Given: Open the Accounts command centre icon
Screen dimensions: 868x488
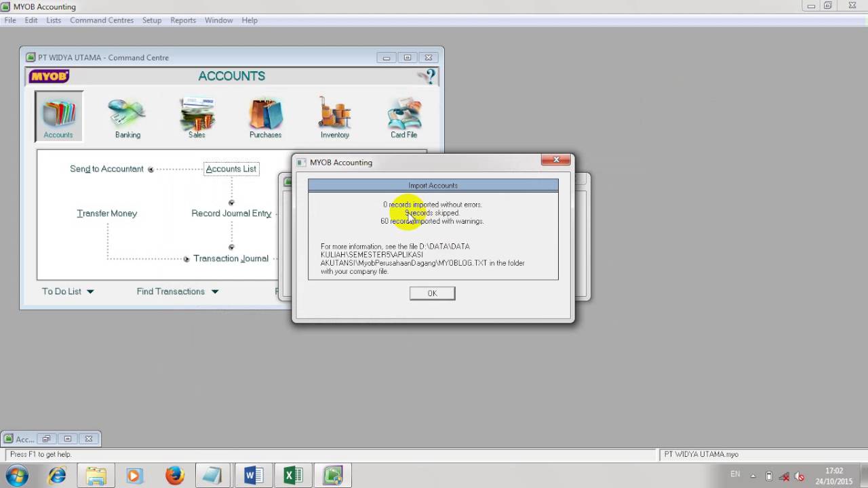Looking at the screenshot, I should tap(59, 117).
